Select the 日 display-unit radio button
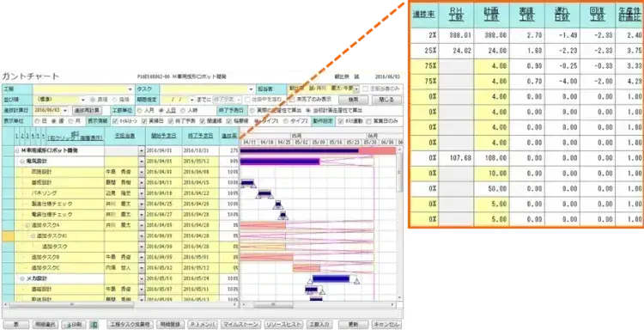 tap(38, 121)
